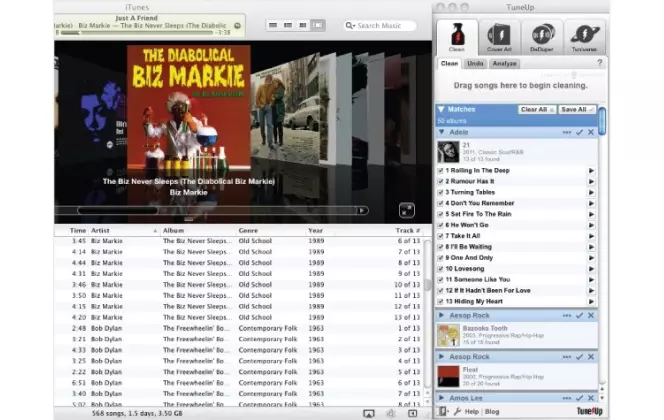Click the TuneUp matches scrollbar thumb
The image size is (664, 420).
pyautogui.click(x=601, y=122)
